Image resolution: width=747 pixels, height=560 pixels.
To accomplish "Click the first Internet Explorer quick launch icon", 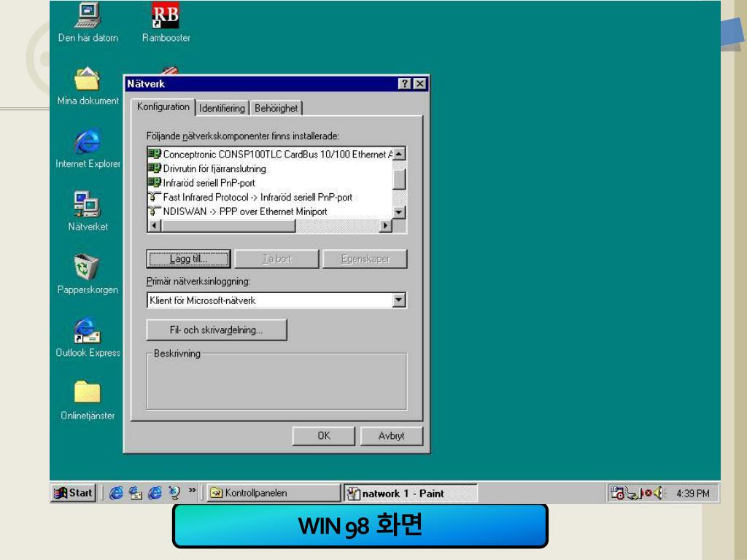I will pyautogui.click(x=116, y=493).
